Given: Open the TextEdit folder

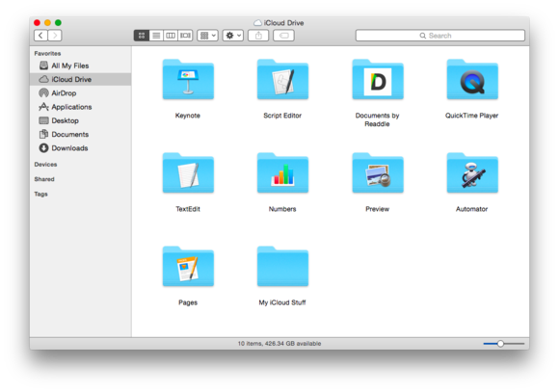Looking at the screenshot, I should pyautogui.click(x=188, y=173).
